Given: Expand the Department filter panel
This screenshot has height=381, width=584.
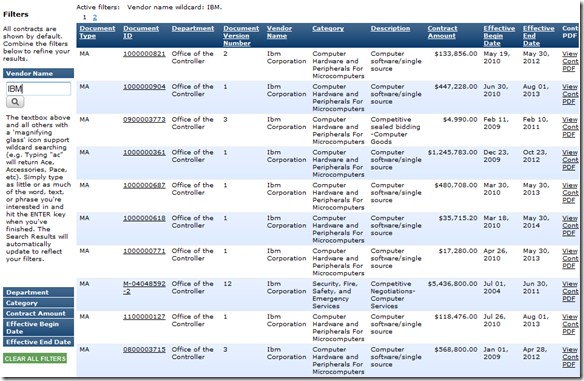Looking at the screenshot, I should 38,292.
